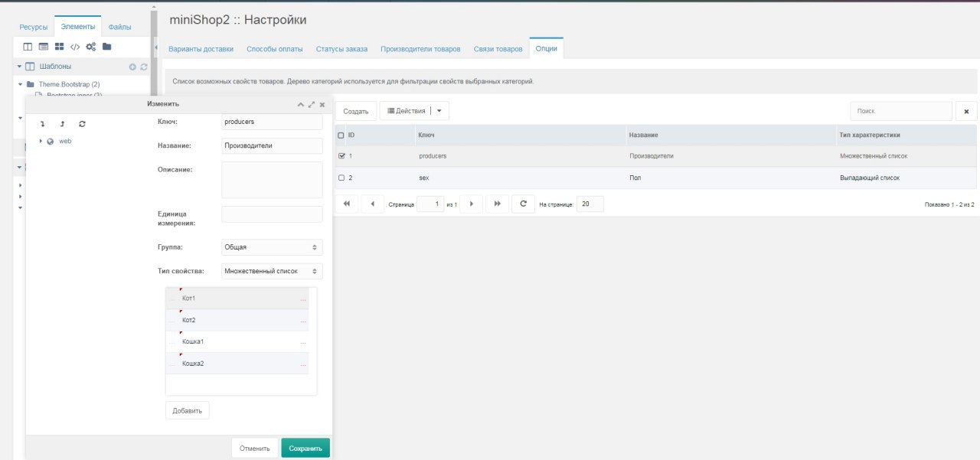This screenshot has width=980, height=460.
Task: Click the page number field in pagination
Action: [x=430, y=204]
